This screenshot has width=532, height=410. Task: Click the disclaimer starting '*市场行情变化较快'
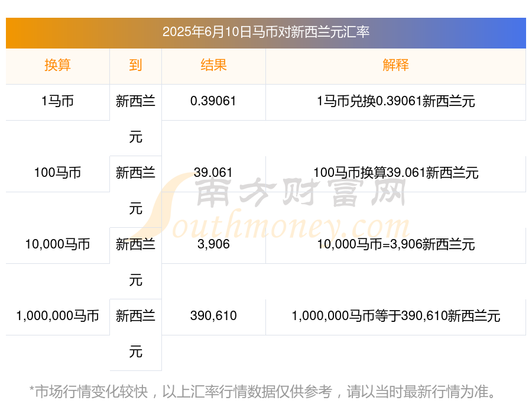[x=263, y=392]
